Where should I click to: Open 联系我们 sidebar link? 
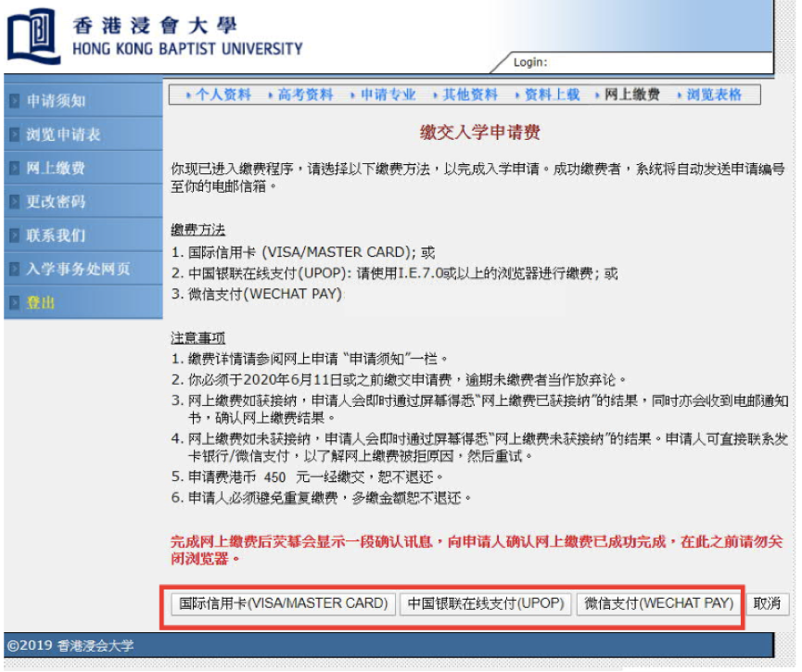click(56, 235)
